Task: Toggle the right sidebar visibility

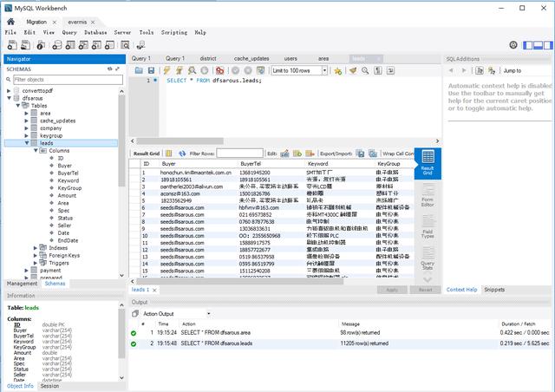Action: pos(548,45)
